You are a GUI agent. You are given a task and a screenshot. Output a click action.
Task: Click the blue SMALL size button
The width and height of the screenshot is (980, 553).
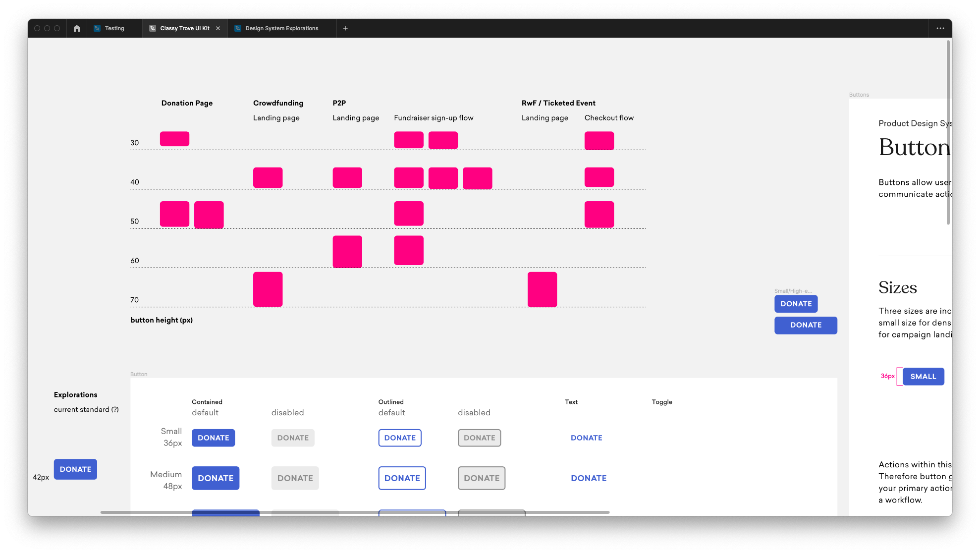[x=923, y=377]
